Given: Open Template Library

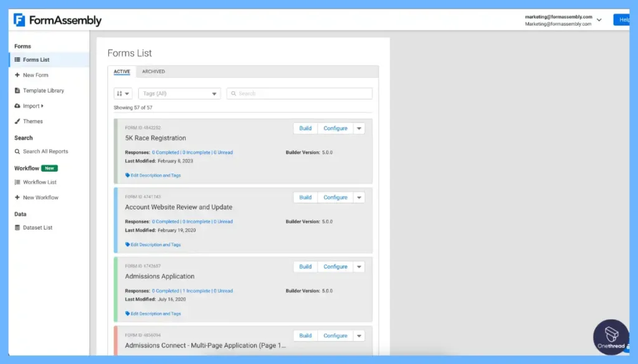Looking at the screenshot, I should 43,91.
